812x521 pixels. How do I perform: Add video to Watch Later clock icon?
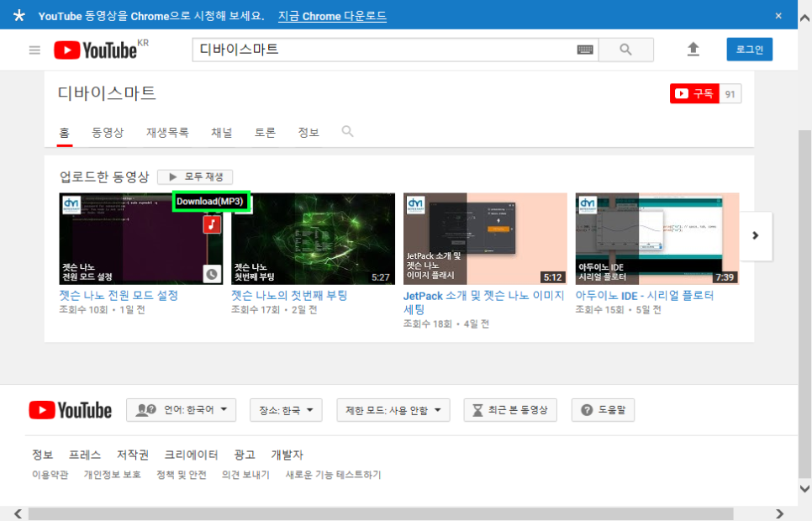pos(212,274)
